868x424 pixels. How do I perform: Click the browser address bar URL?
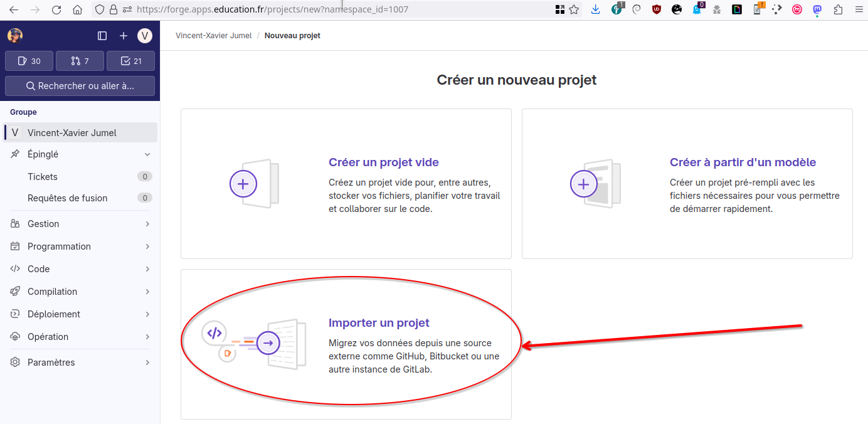[272, 9]
